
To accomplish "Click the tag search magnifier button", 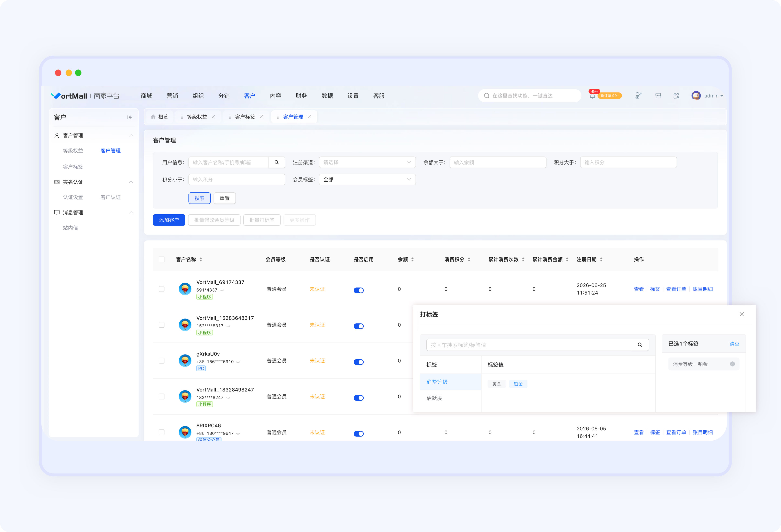I will click(640, 345).
